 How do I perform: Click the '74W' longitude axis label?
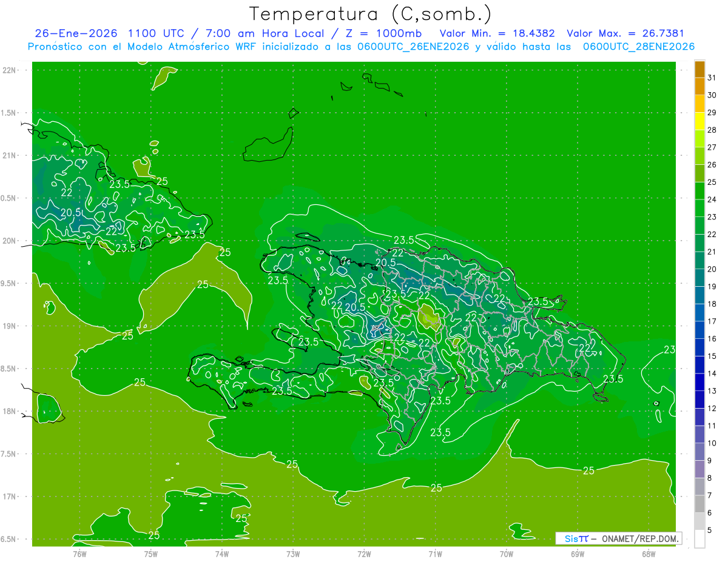tap(222, 554)
